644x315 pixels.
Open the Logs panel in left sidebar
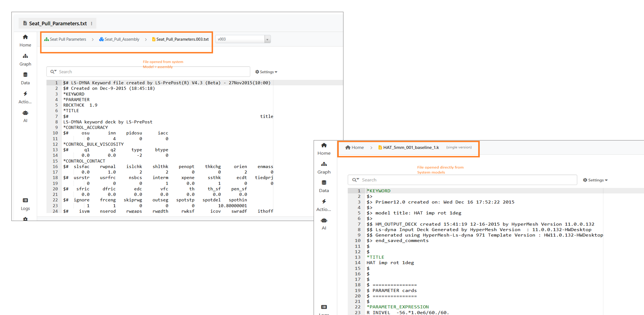(25, 204)
